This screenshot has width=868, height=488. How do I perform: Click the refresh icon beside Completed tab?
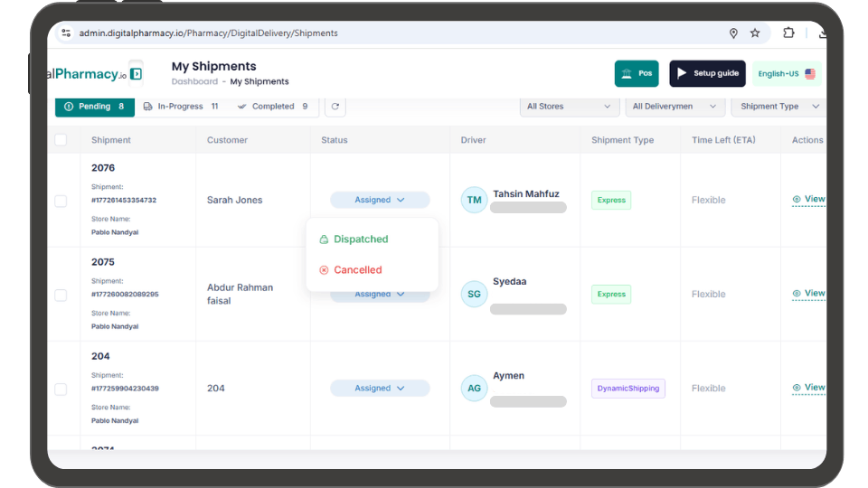pyautogui.click(x=335, y=107)
